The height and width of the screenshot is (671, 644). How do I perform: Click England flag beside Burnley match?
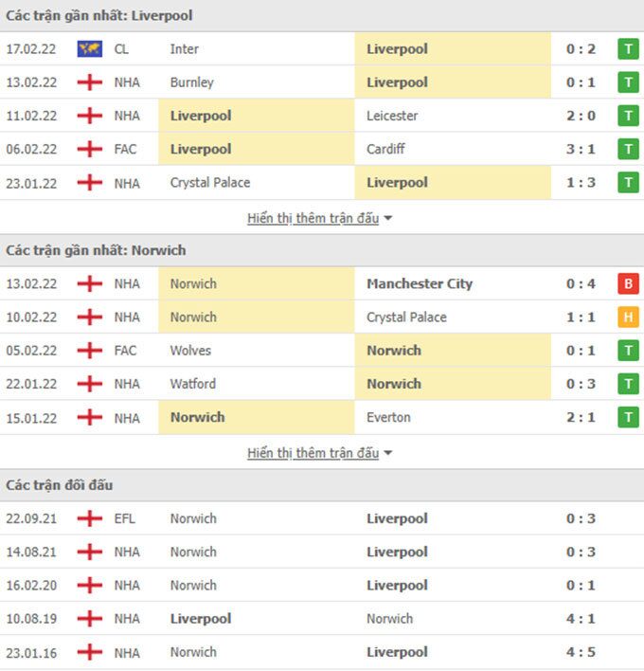point(90,82)
